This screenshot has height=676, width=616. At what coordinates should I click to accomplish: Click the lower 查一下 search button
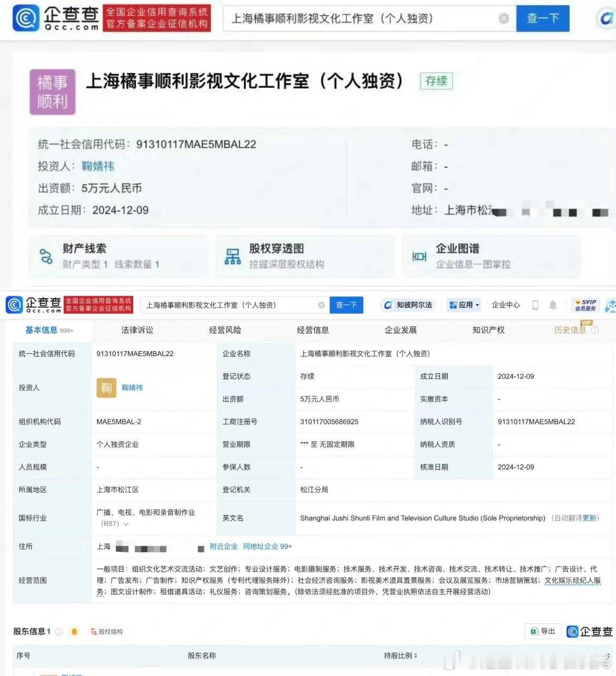coord(346,305)
